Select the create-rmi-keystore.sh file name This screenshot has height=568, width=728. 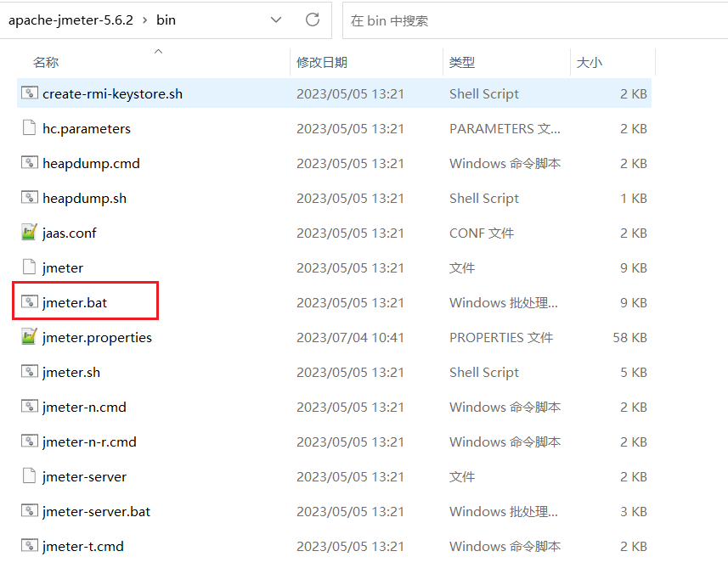[112, 94]
